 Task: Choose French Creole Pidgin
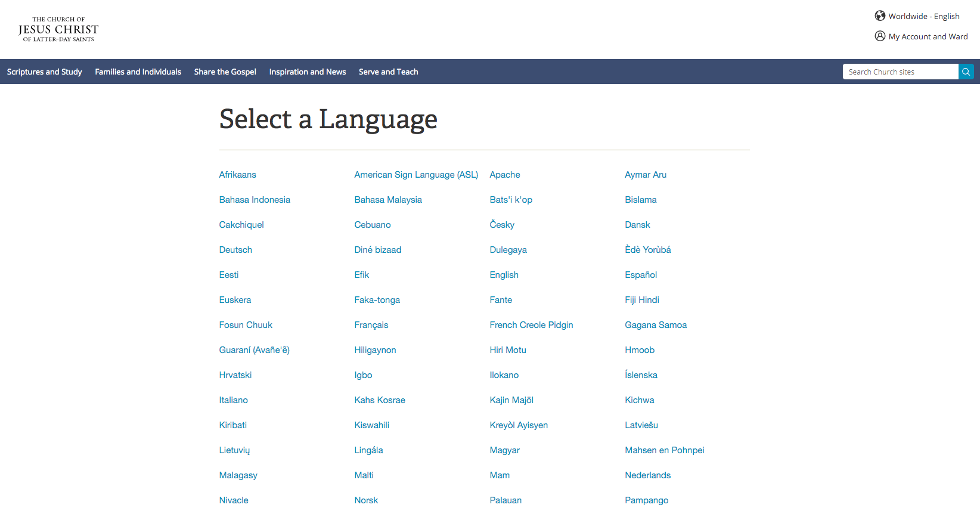[x=531, y=325]
